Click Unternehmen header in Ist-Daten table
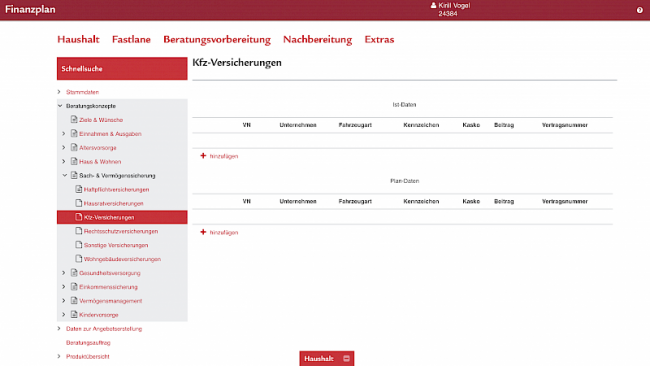Image resolution: width=650 pixels, height=366 pixels. pyautogui.click(x=298, y=125)
